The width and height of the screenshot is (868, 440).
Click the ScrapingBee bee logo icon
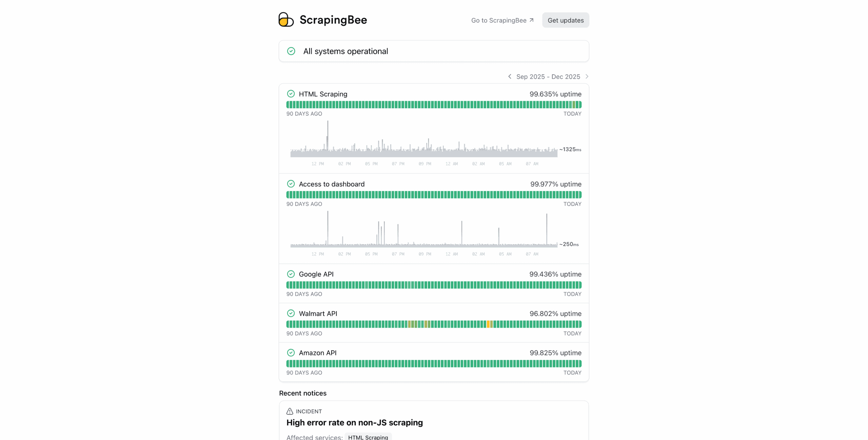tap(286, 20)
